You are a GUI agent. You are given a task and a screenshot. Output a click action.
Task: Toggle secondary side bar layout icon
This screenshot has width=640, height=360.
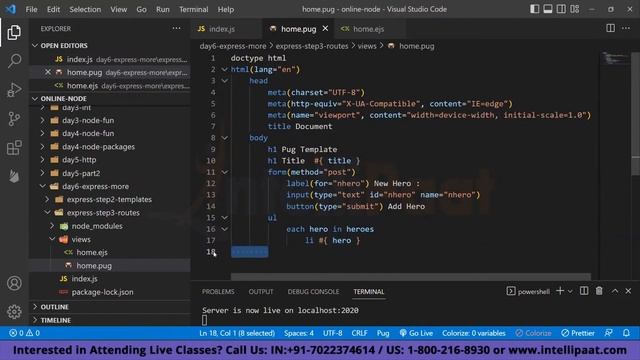561,9
